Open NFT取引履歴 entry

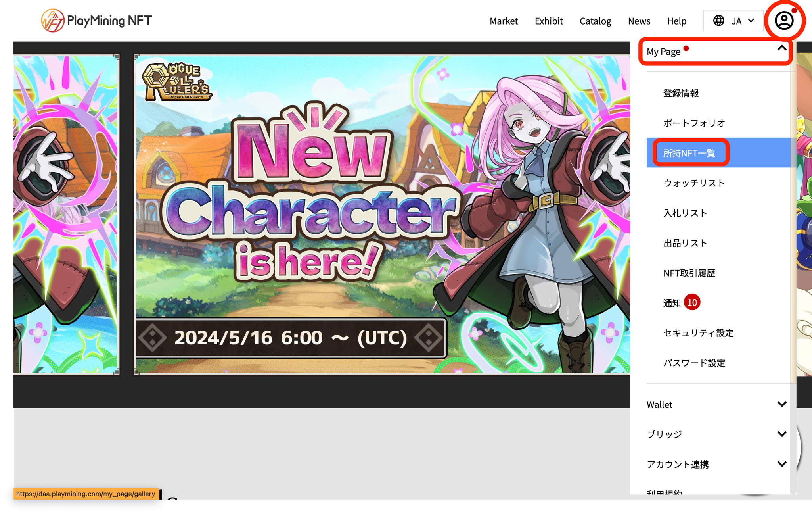[689, 273]
